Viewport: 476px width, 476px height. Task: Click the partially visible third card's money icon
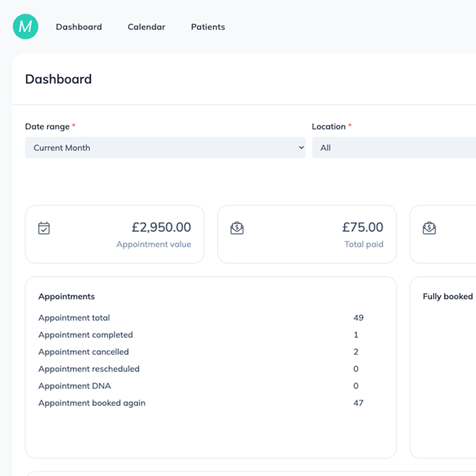pos(429,228)
